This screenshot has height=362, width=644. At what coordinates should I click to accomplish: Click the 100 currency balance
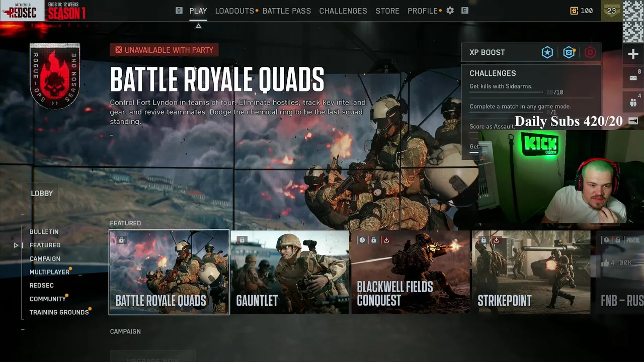[x=587, y=11]
